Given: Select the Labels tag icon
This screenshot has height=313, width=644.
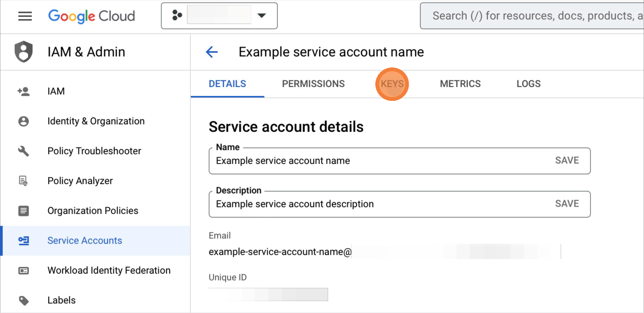Looking at the screenshot, I should pos(23,300).
